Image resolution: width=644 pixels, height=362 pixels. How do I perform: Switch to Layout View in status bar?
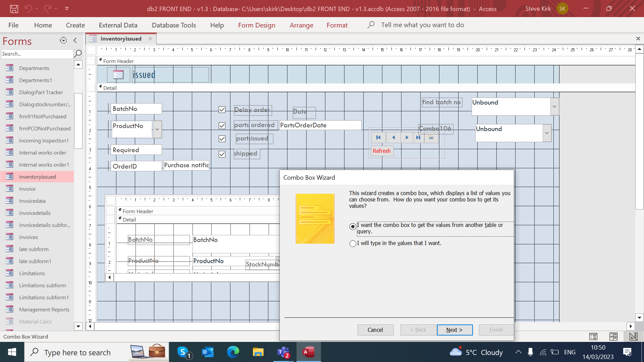[613, 337]
